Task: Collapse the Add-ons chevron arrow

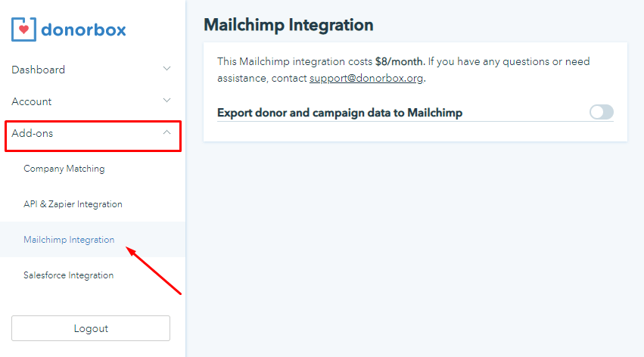Action: point(167,133)
